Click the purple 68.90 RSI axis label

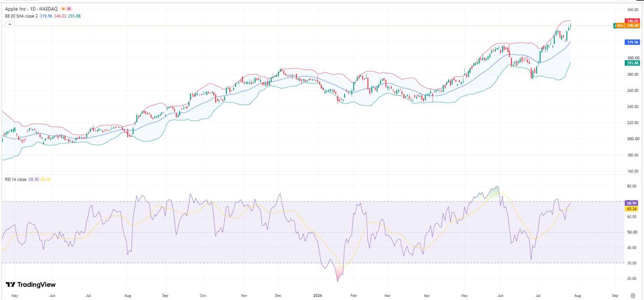[632, 203]
